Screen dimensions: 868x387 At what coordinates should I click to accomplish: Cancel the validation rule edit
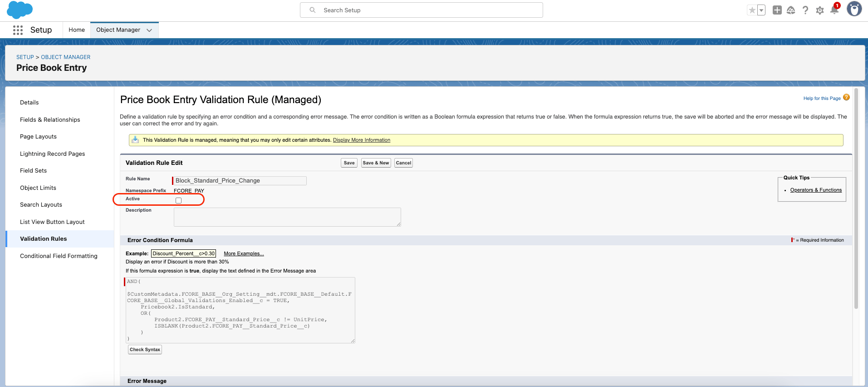pos(403,163)
